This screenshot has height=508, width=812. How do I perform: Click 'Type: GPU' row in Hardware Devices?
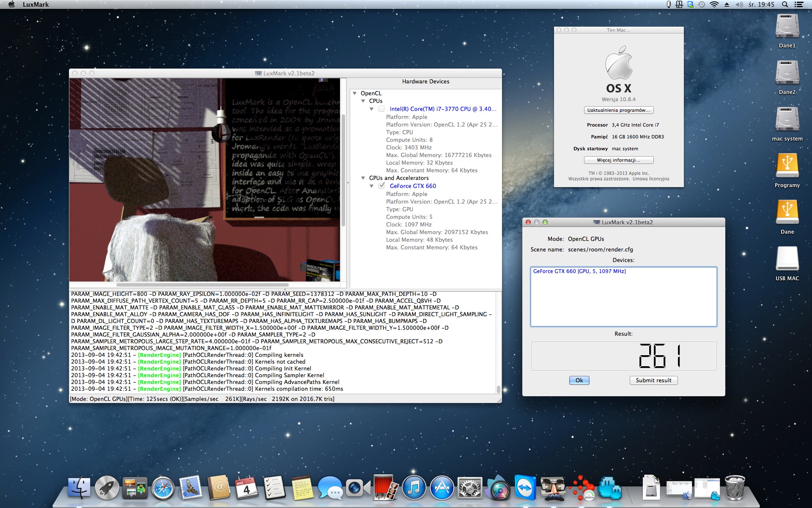400,209
